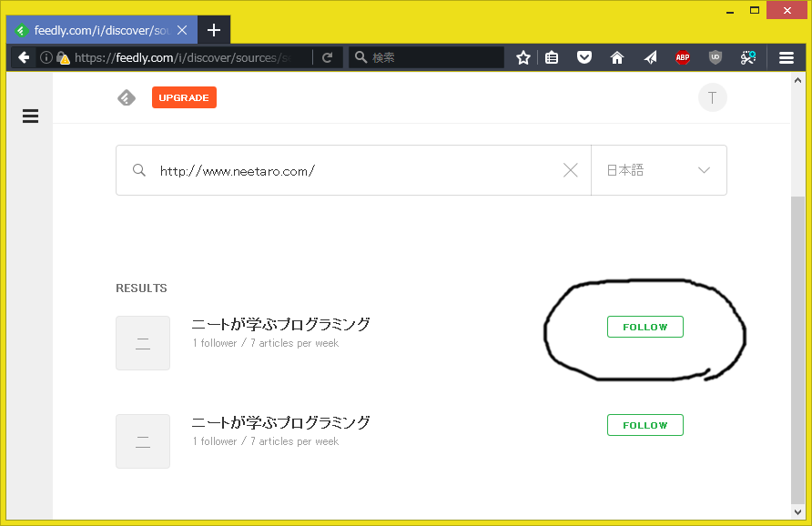This screenshot has width=812, height=526.
Task: Click second result's follower stats text
Action: click(265, 441)
